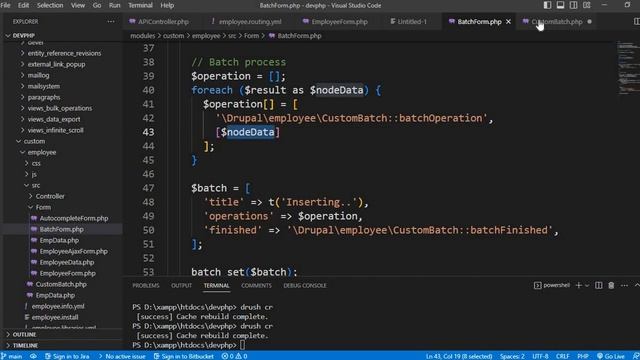Open the Help menu
Screen dimensions: 640x360
point(167,5)
